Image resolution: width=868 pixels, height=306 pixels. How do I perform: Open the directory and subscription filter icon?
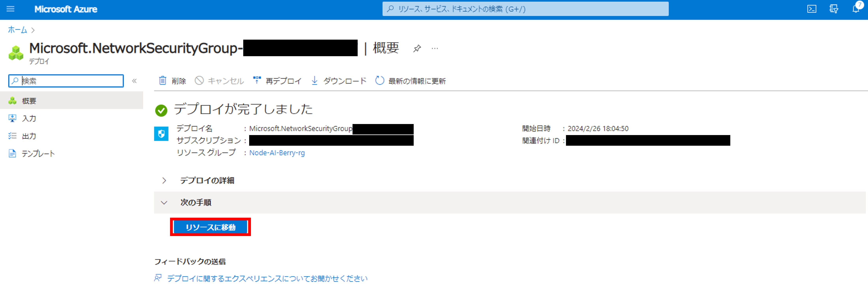click(834, 9)
